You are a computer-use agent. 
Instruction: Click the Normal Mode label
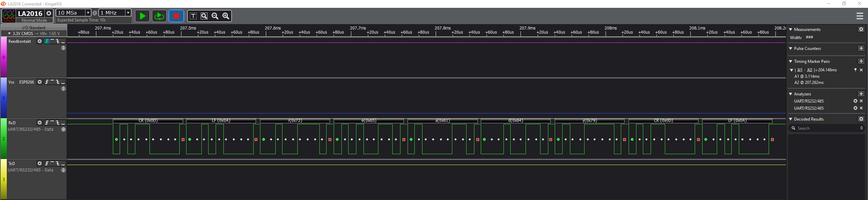coord(34,20)
